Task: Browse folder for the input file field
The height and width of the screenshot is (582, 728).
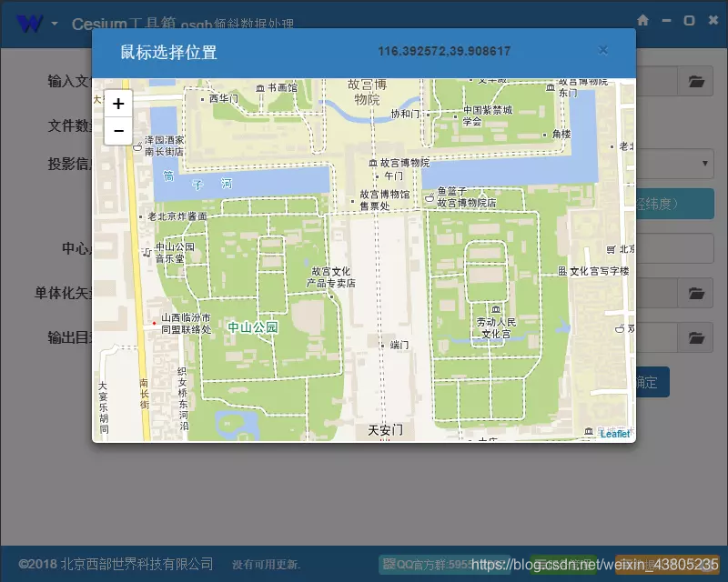Action: point(695,82)
